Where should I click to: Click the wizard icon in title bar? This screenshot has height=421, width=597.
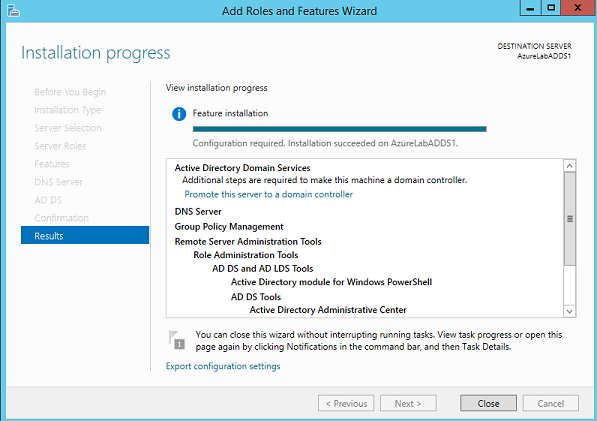pyautogui.click(x=13, y=11)
